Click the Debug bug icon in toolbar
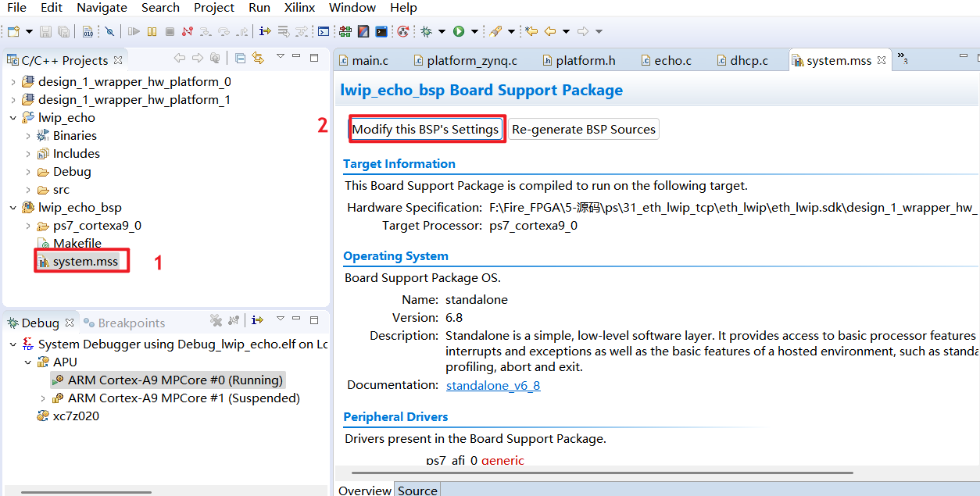This screenshot has width=980, height=496. point(426,32)
